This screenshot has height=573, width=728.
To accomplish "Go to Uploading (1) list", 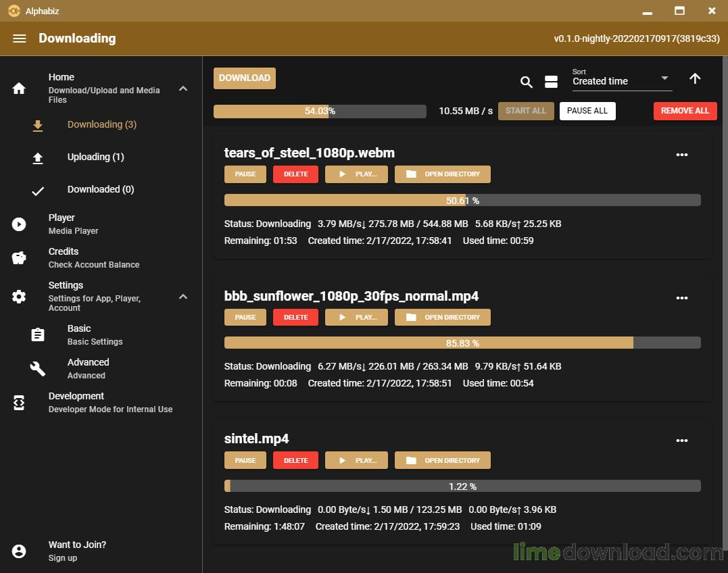I will 95,157.
